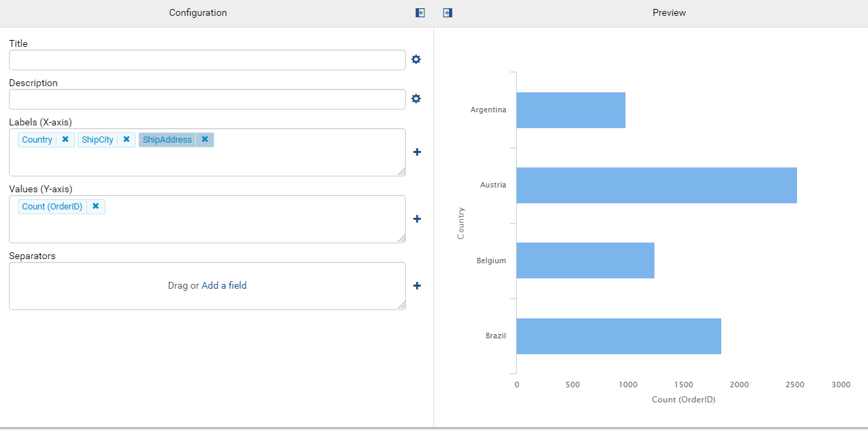Collapse the Configuration panel using header icon
868x430 pixels.
(x=420, y=13)
